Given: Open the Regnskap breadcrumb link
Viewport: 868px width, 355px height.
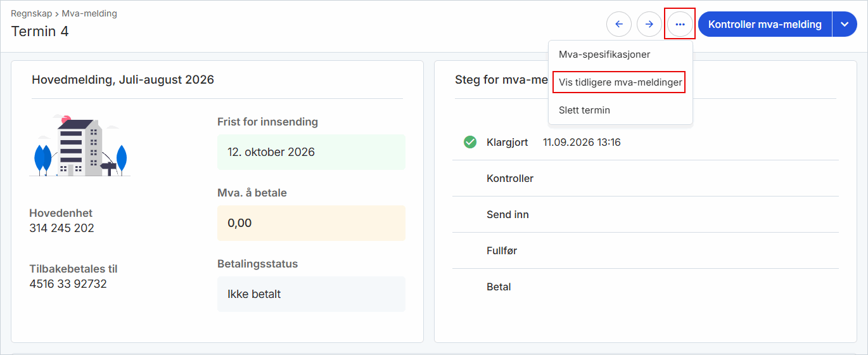Looking at the screenshot, I should 31,13.
